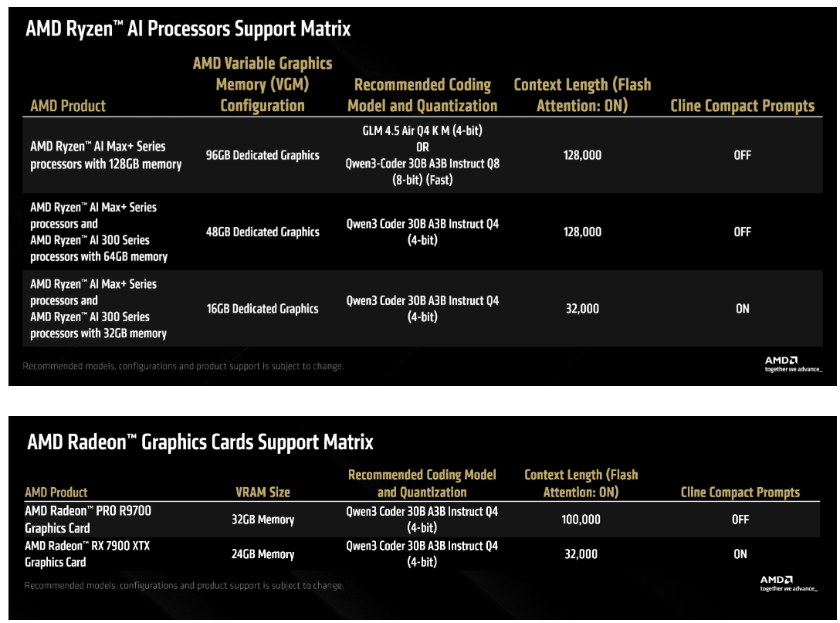Click the ON value in the RX 7900 XTX row

click(740, 554)
